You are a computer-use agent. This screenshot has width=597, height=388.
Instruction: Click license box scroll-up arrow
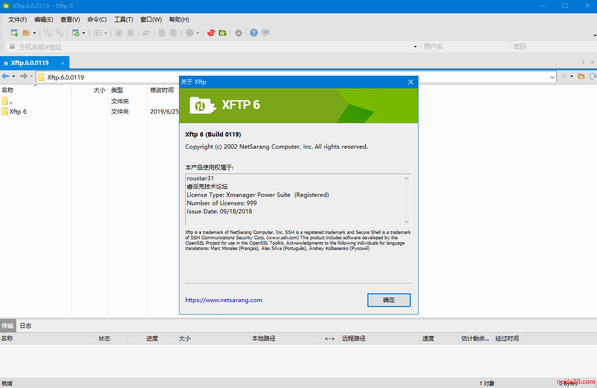pos(407,178)
